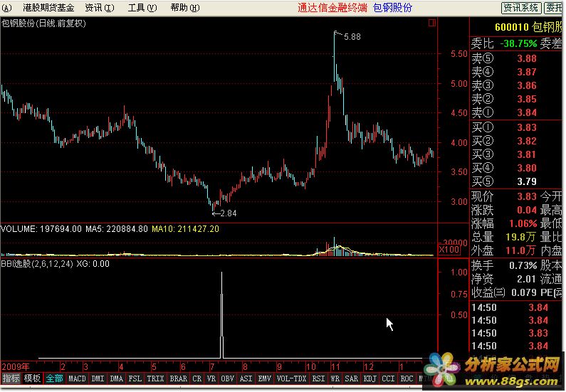Click the 买⑤ price 3.79

[527, 181]
